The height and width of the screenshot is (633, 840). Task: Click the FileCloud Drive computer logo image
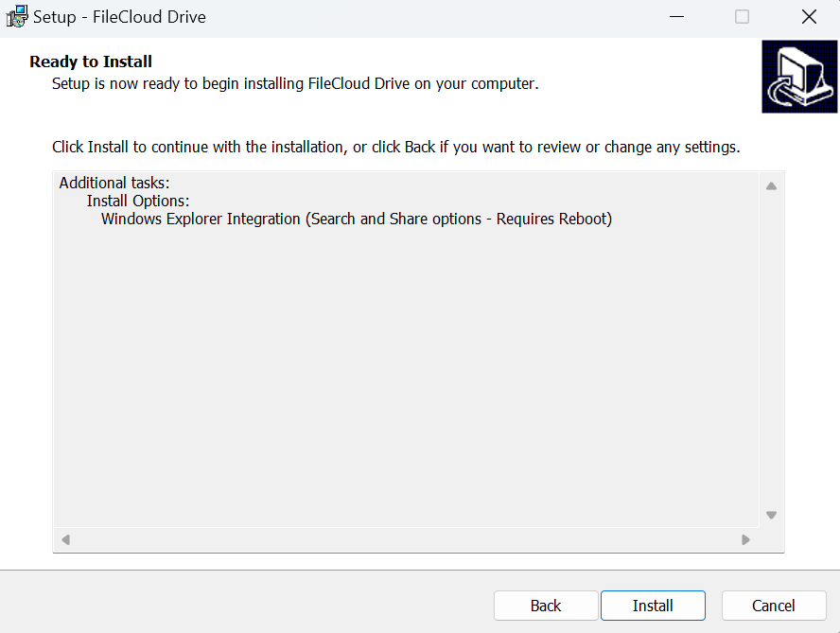(799, 78)
